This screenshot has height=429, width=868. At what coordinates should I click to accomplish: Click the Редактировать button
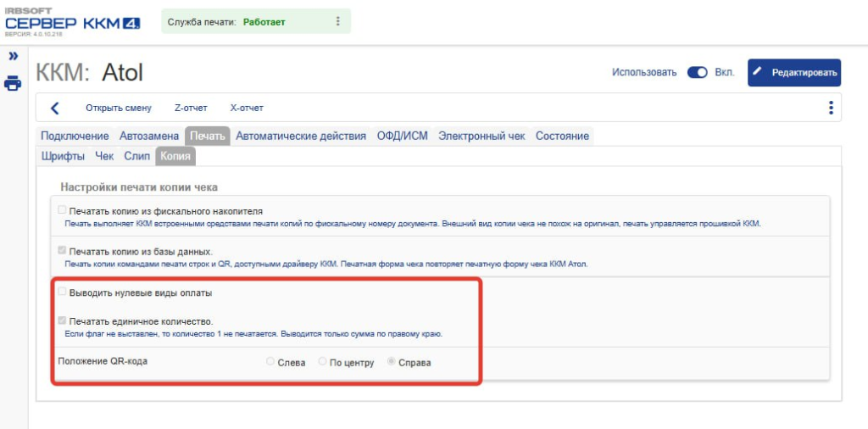pos(793,73)
